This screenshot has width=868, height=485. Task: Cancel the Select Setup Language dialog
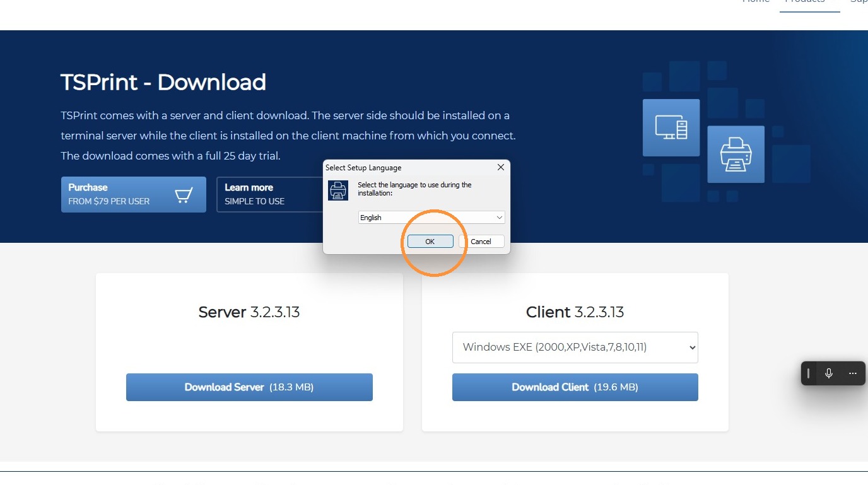pyautogui.click(x=481, y=242)
